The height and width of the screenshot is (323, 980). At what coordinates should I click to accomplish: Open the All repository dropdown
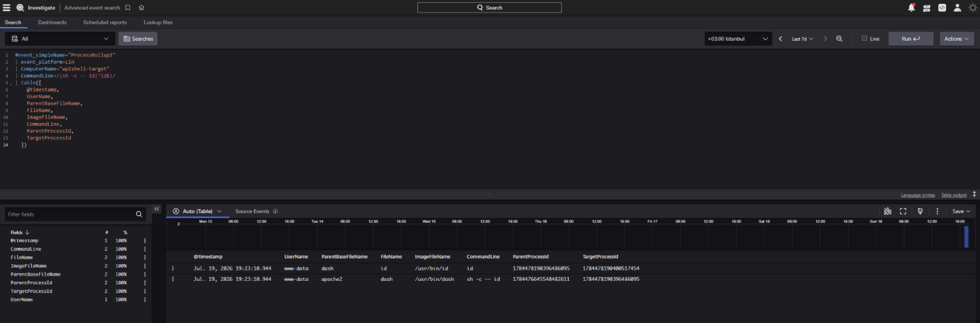[60, 39]
